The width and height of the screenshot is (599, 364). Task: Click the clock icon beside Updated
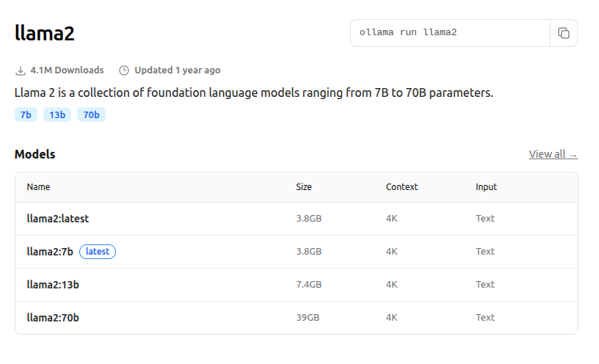point(124,70)
